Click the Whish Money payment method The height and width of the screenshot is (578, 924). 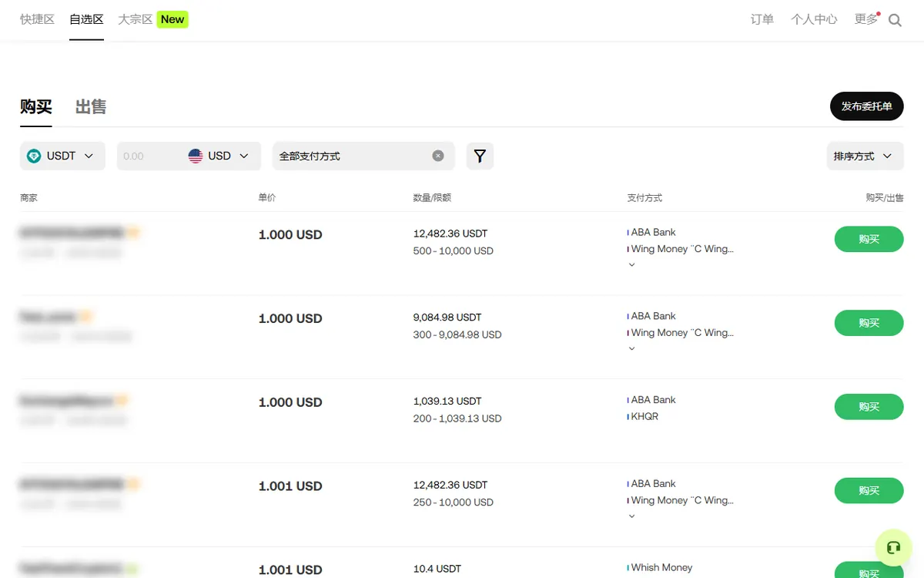pyautogui.click(x=661, y=568)
